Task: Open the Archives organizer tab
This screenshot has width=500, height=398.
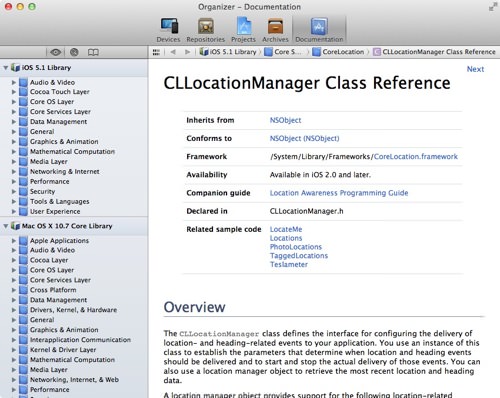Action: [275, 30]
